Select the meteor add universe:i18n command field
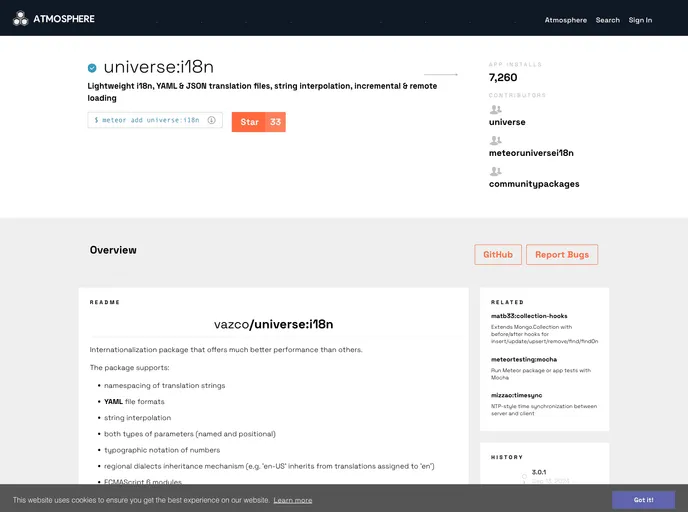 [147, 120]
